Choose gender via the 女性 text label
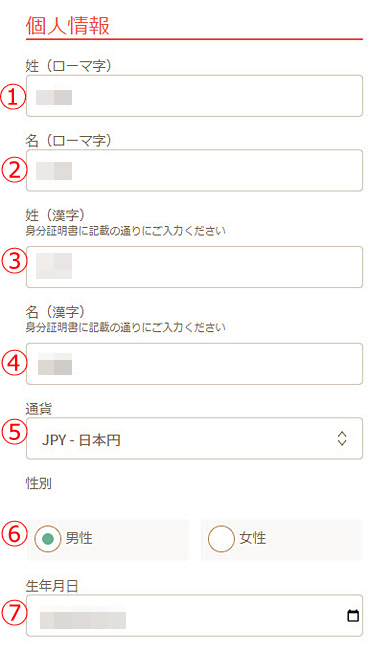This screenshot has width=391, height=650. [x=253, y=538]
